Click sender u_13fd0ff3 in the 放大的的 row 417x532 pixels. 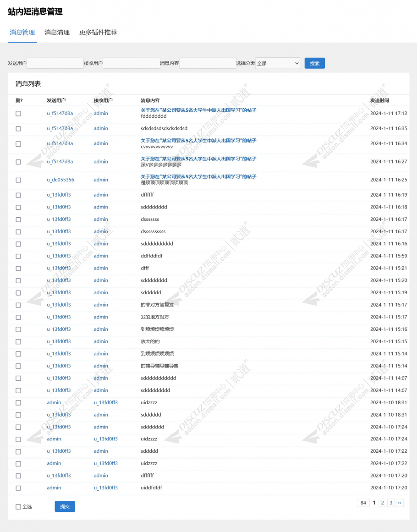click(x=59, y=341)
